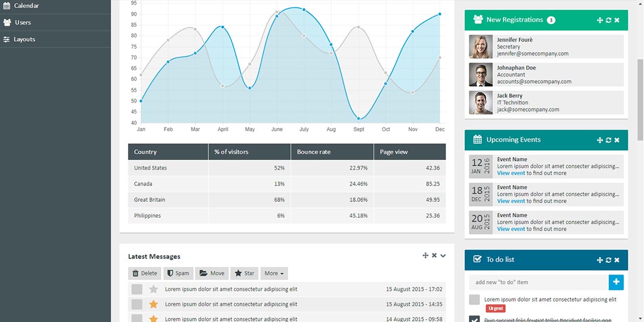This screenshot has width=644, height=322.
Task: Move the Upcoming Events panel
Action: tap(600, 140)
